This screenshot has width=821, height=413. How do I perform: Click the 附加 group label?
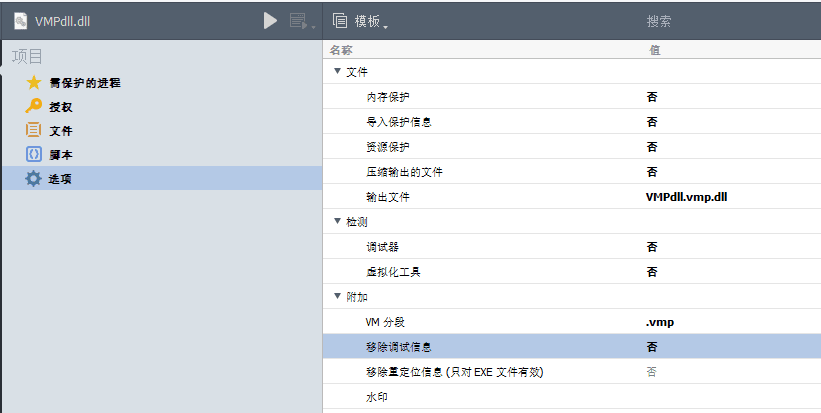[357, 297]
